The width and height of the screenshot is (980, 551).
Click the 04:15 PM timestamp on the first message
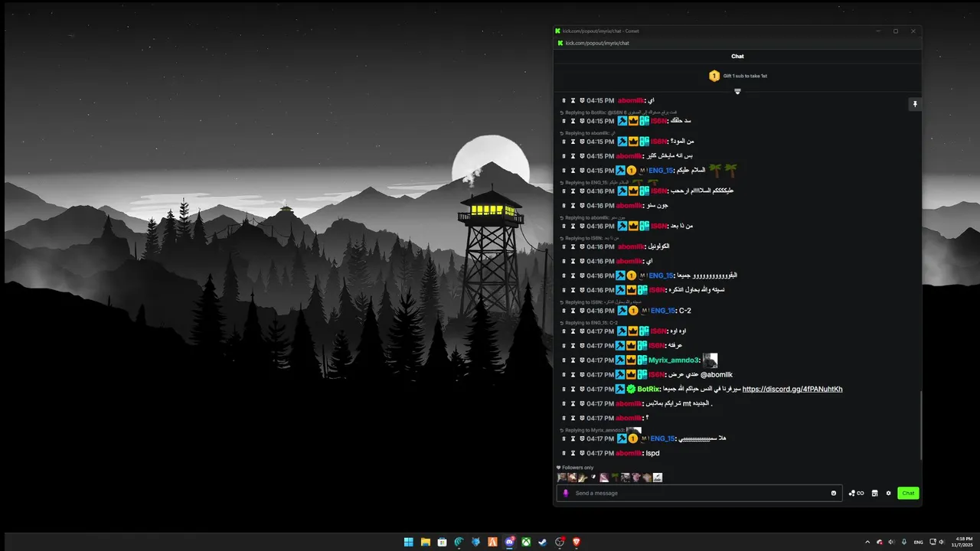pos(601,100)
